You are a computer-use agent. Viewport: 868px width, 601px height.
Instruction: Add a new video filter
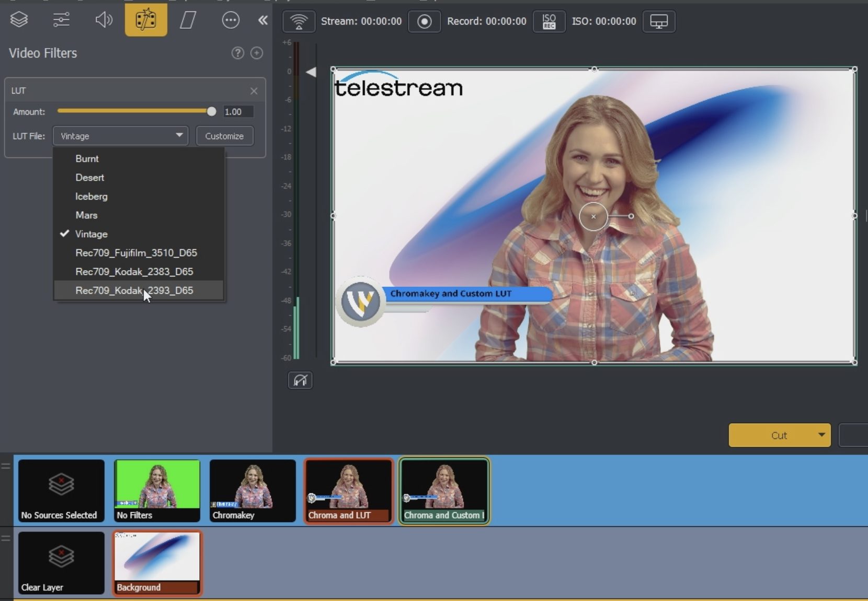coord(257,53)
